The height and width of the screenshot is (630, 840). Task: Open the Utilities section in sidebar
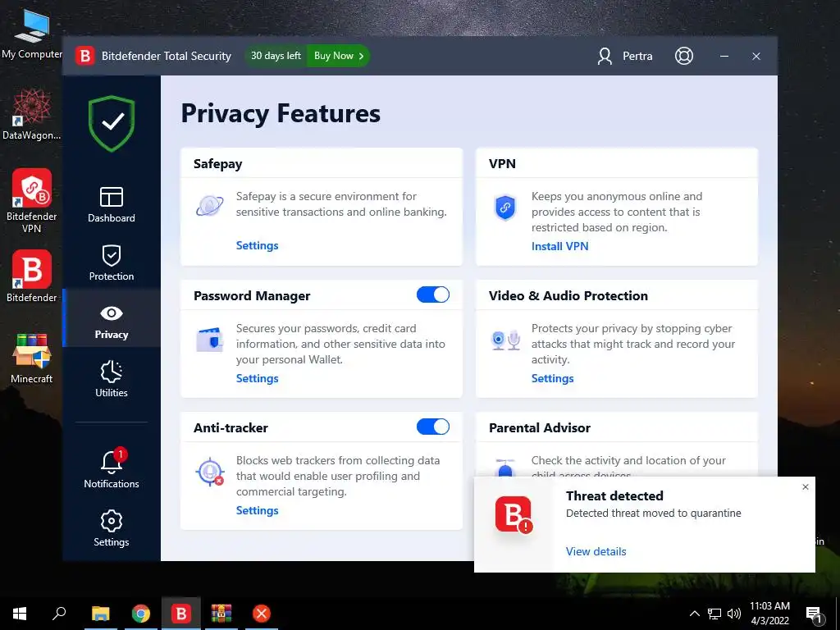(112, 379)
